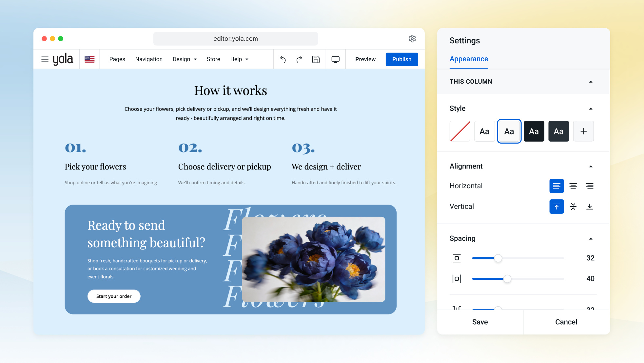Select the black 'Aa' style swatch
Screen dimensions: 644x363
click(x=534, y=131)
